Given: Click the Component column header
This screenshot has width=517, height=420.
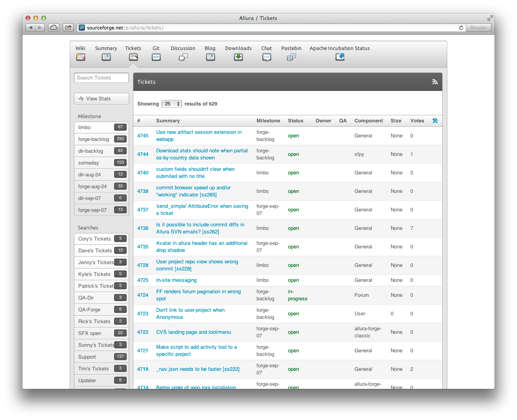Looking at the screenshot, I should [369, 121].
